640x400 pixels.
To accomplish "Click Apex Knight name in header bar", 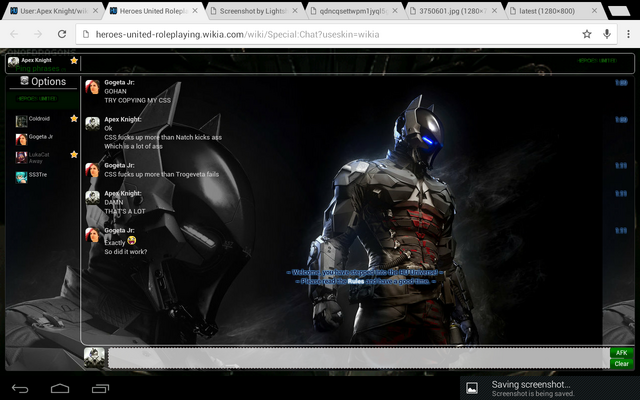I will click(36, 60).
